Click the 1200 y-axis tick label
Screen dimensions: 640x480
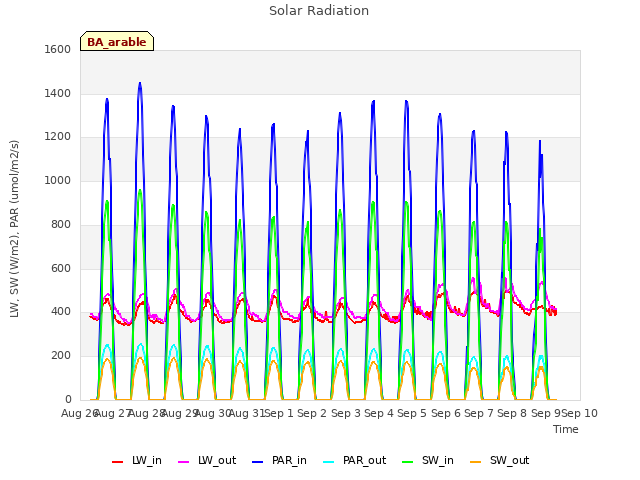pyautogui.click(x=58, y=137)
